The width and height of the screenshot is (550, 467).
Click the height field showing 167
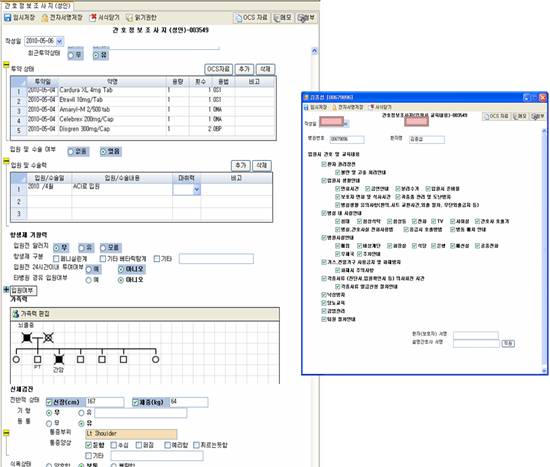pyautogui.click(x=105, y=402)
